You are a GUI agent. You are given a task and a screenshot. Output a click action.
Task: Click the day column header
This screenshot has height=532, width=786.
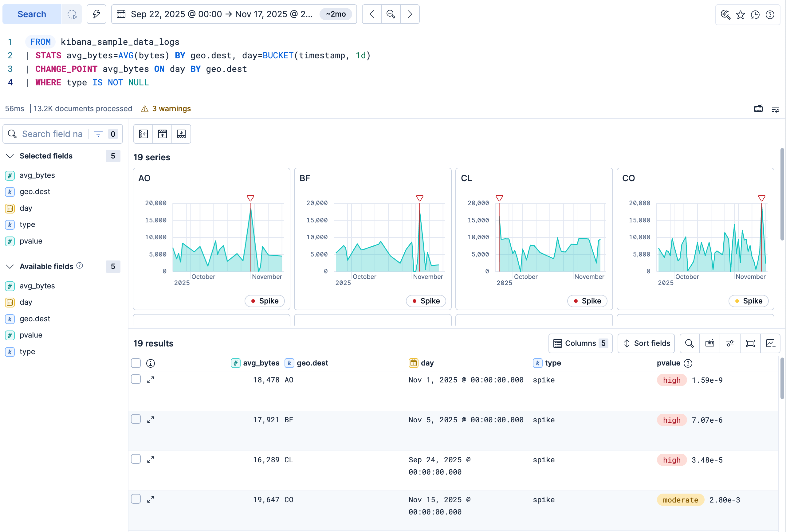(421, 363)
